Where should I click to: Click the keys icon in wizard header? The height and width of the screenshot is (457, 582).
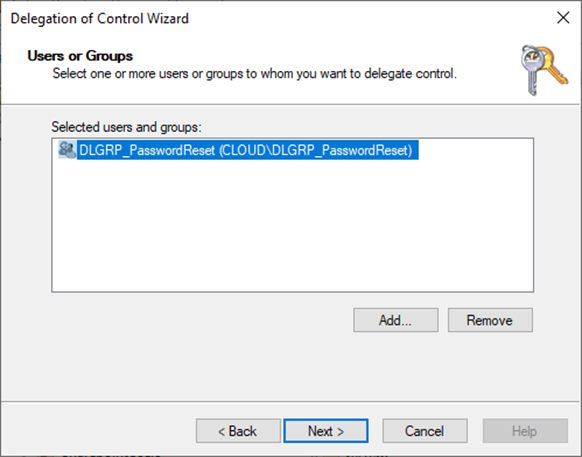click(544, 70)
